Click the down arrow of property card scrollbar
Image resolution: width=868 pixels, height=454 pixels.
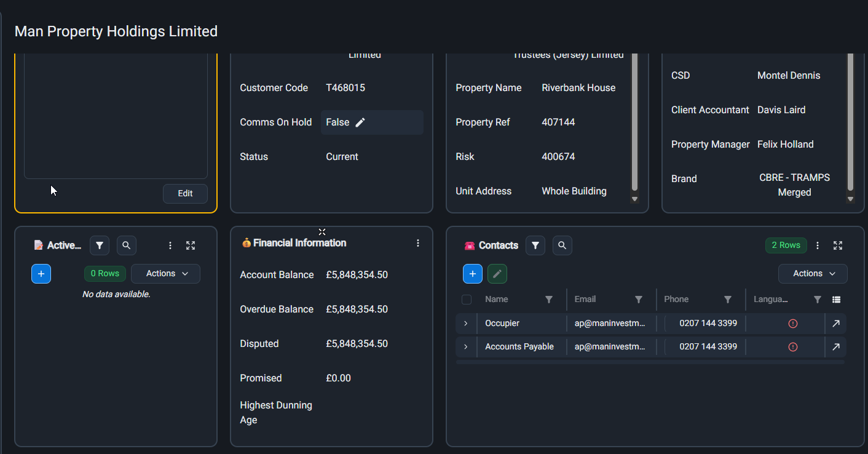[634, 199]
